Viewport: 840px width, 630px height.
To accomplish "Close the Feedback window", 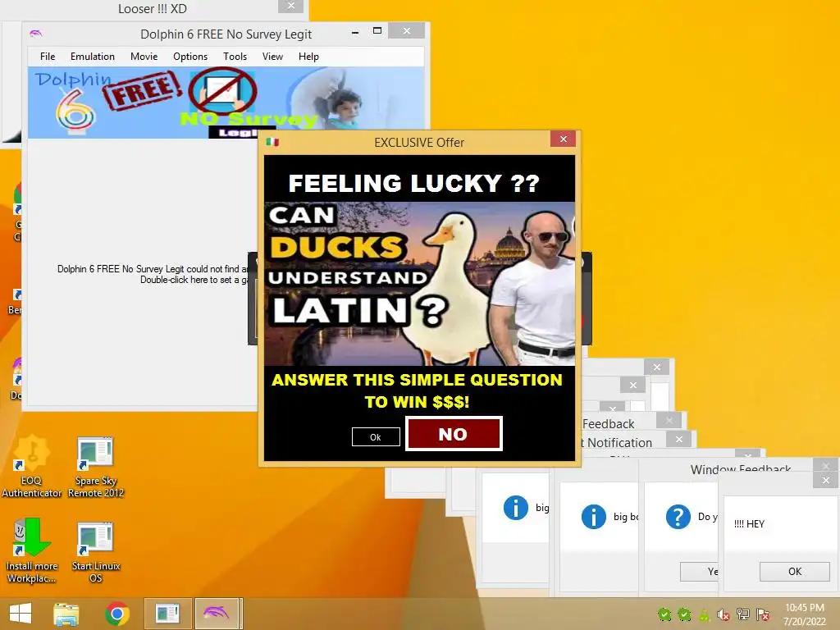I will point(669,421).
